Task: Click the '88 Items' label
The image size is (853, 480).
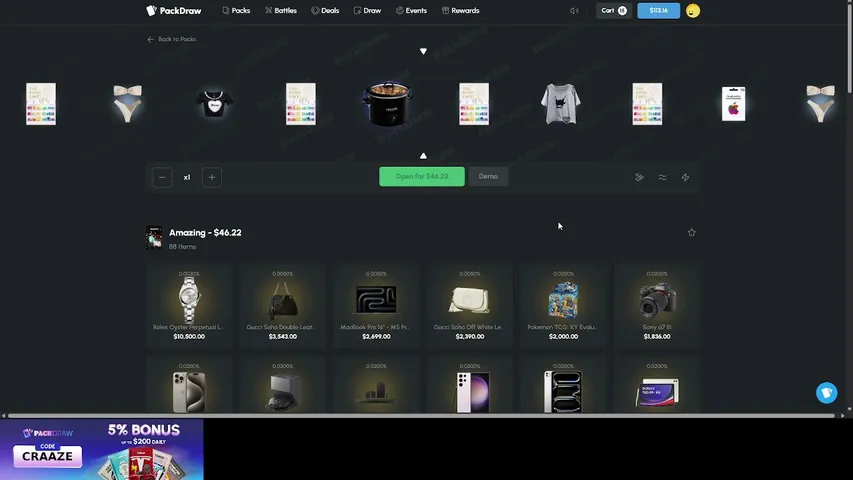Action: [182, 247]
